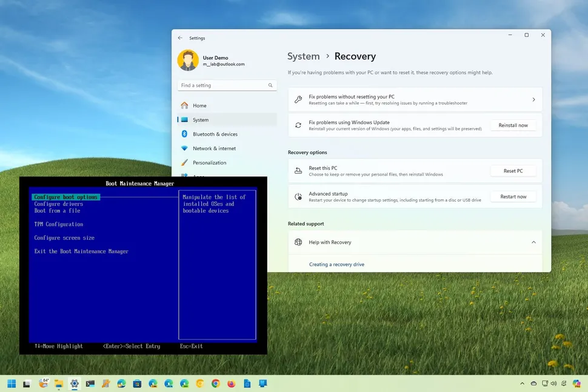Open the Windows Start menu
This screenshot has height=392, width=588.
[12, 384]
